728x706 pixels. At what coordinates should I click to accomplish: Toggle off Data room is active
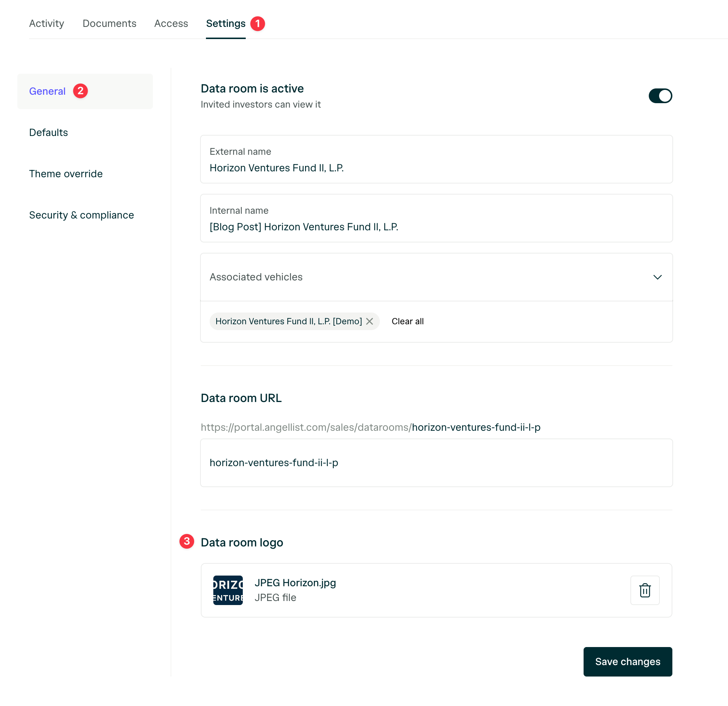coord(661,96)
